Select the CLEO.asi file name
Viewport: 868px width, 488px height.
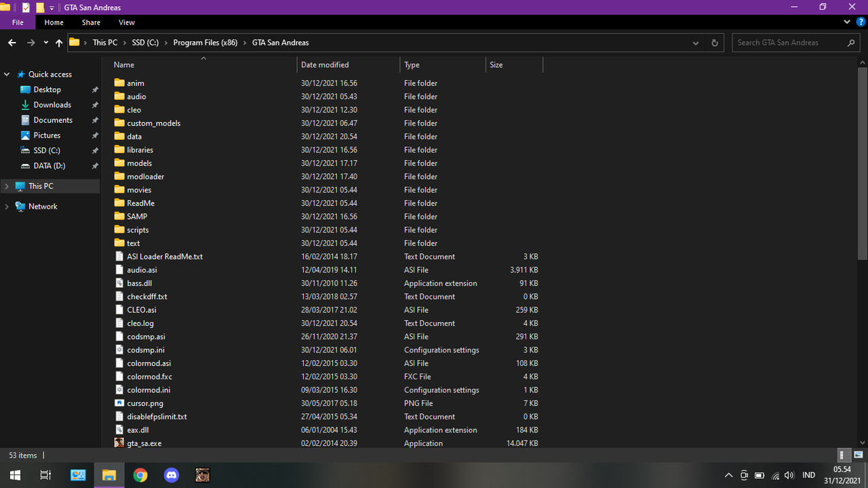[x=142, y=310]
